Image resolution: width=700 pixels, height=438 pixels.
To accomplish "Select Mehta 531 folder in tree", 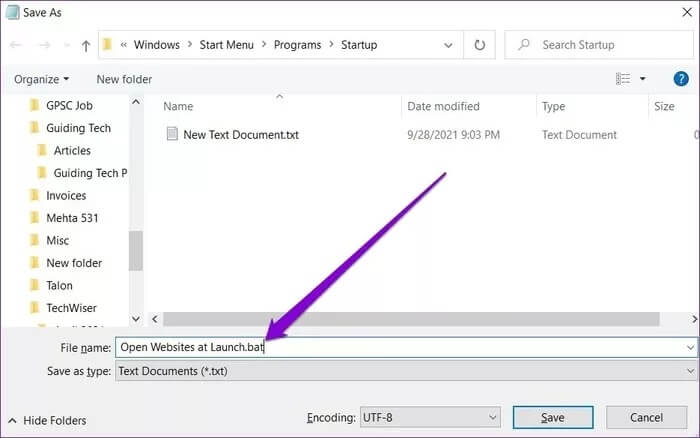I will coord(72,218).
